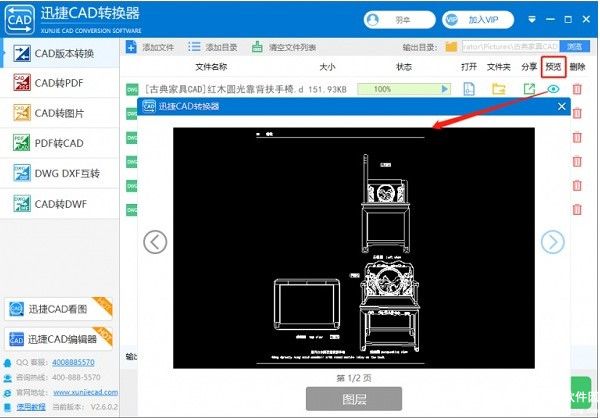Close the preview dialog
This screenshot has width=600, height=418.
[x=561, y=106]
